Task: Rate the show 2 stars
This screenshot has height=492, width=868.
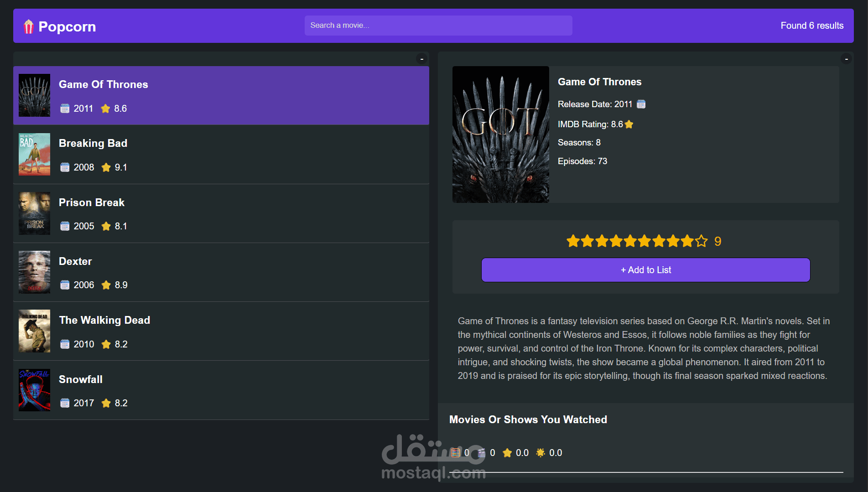Action: coord(587,241)
